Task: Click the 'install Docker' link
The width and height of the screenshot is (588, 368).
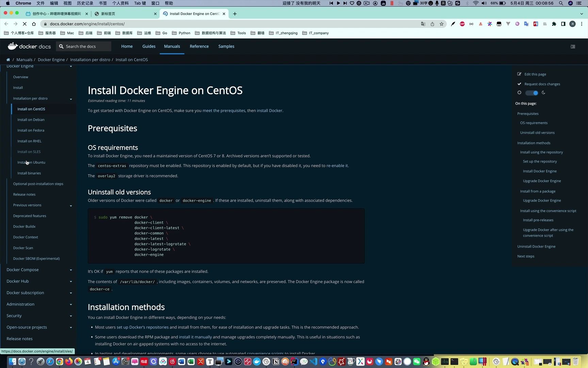Action: pyautogui.click(x=269, y=110)
